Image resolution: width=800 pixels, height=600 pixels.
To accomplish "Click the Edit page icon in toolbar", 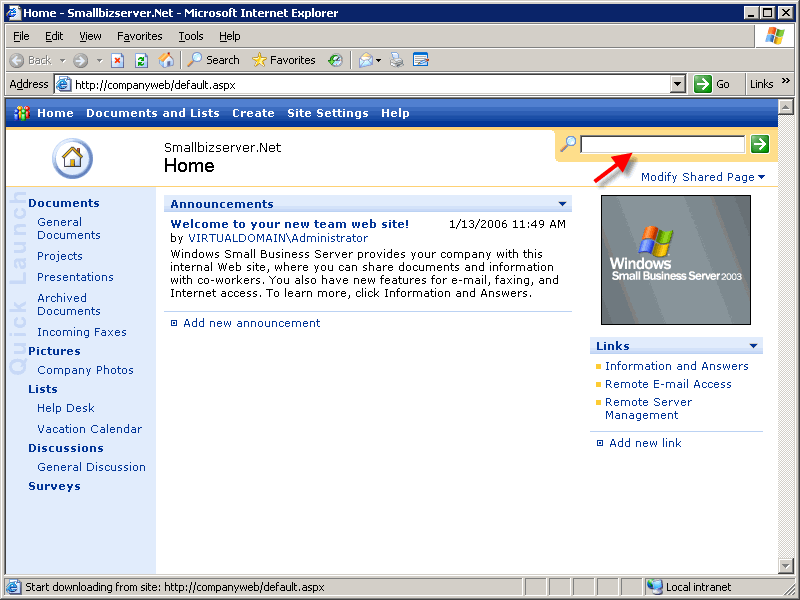I will [420, 60].
